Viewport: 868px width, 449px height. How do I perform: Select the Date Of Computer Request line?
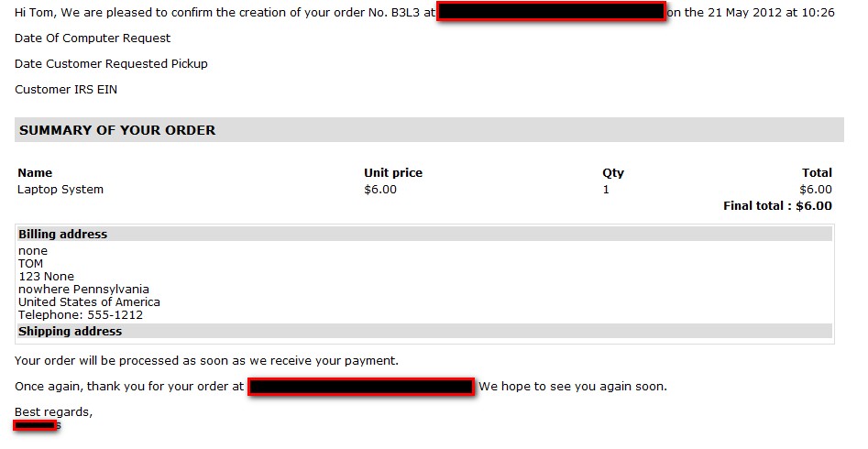pyautogui.click(x=93, y=38)
